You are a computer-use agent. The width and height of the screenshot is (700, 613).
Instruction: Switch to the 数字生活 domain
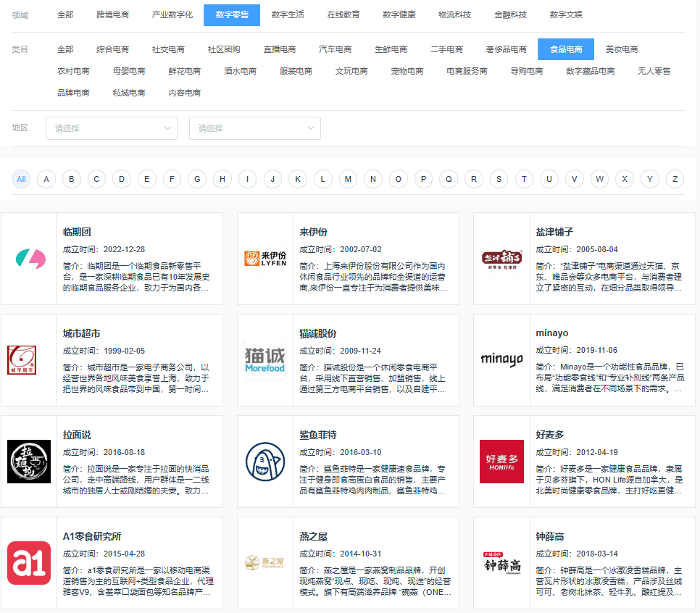[x=288, y=14]
